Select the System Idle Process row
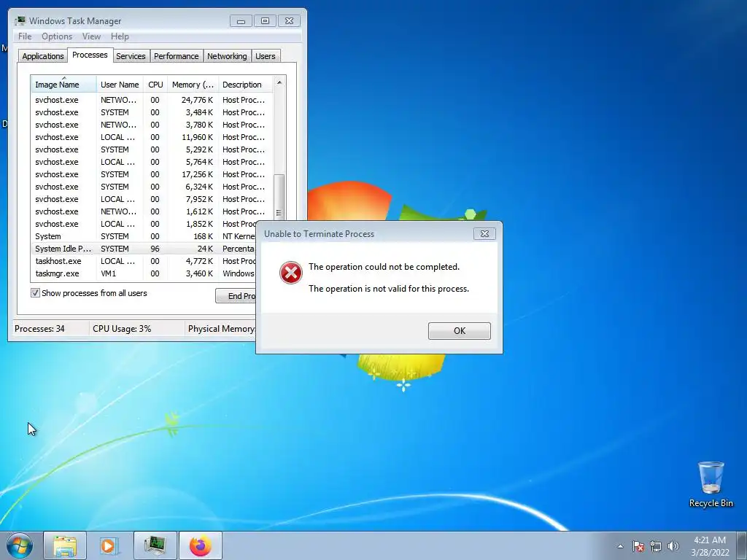 (144, 249)
